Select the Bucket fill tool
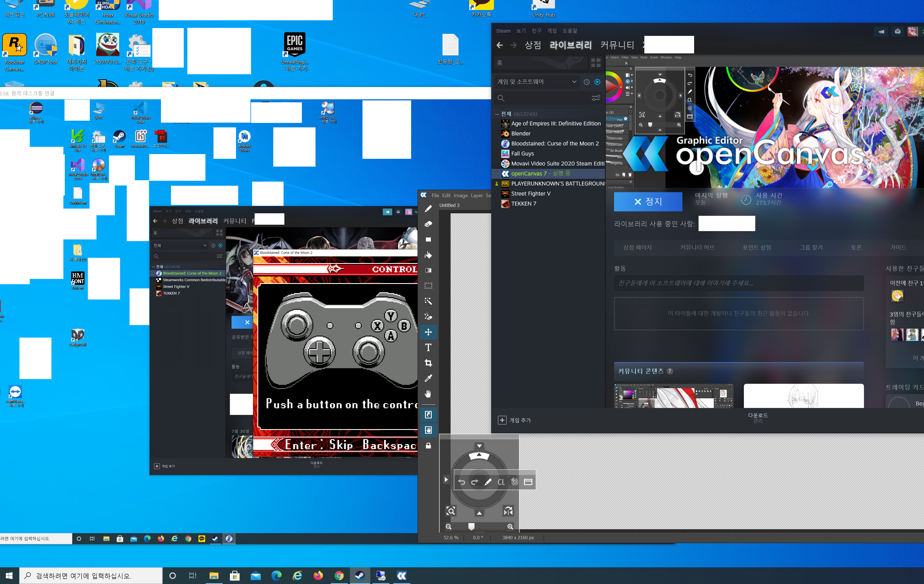The image size is (924, 584). coord(428,255)
